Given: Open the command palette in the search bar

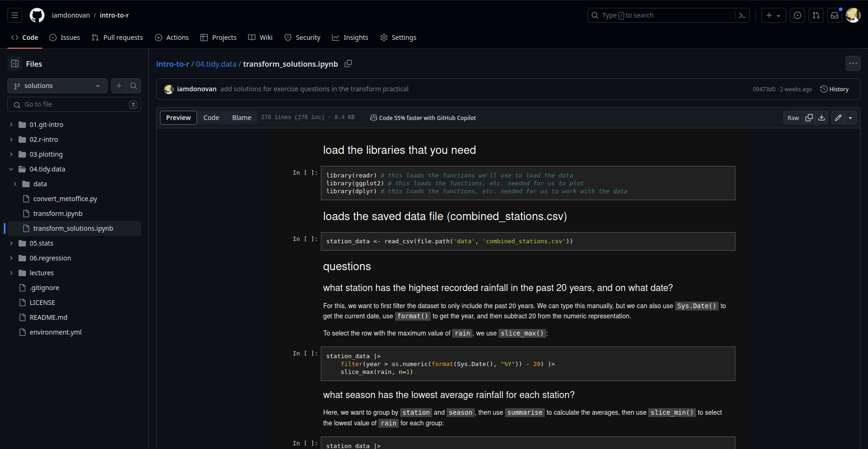Looking at the screenshot, I should pyautogui.click(x=742, y=15).
